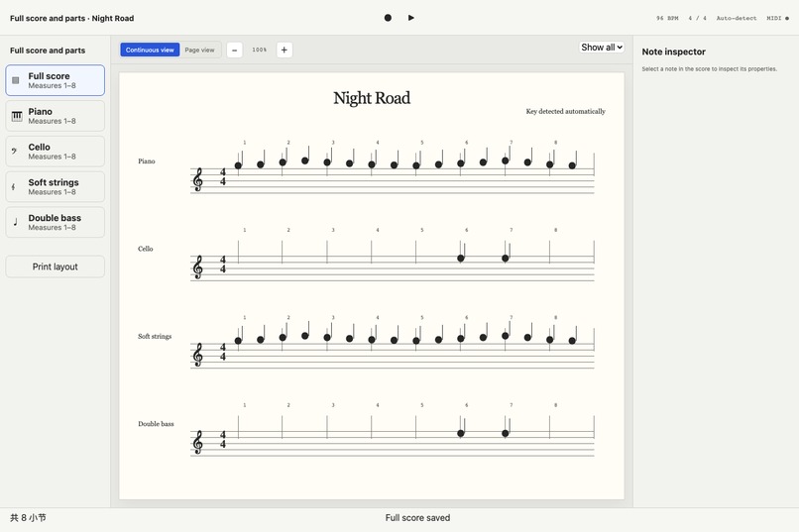Open the Piano part
Screen dimensions: 799x532
[x=56, y=116]
